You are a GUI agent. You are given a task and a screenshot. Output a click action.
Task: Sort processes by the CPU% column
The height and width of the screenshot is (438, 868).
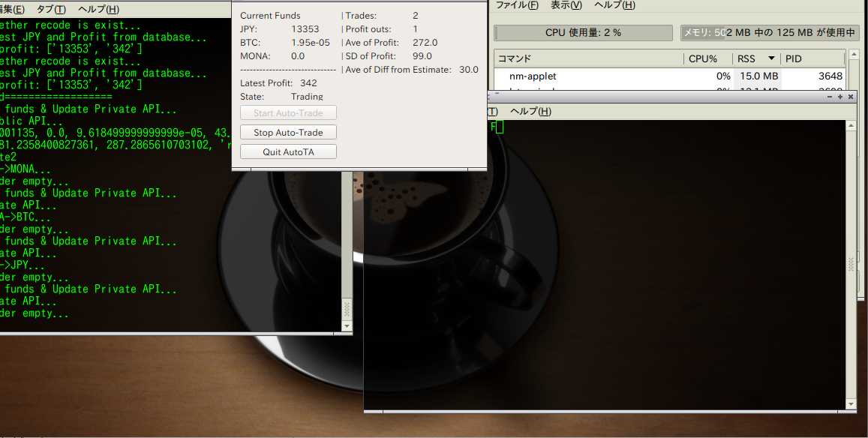pyautogui.click(x=702, y=58)
